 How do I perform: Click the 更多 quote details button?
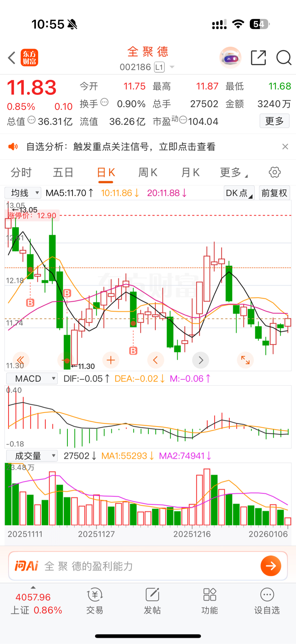pyautogui.click(x=274, y=121)
